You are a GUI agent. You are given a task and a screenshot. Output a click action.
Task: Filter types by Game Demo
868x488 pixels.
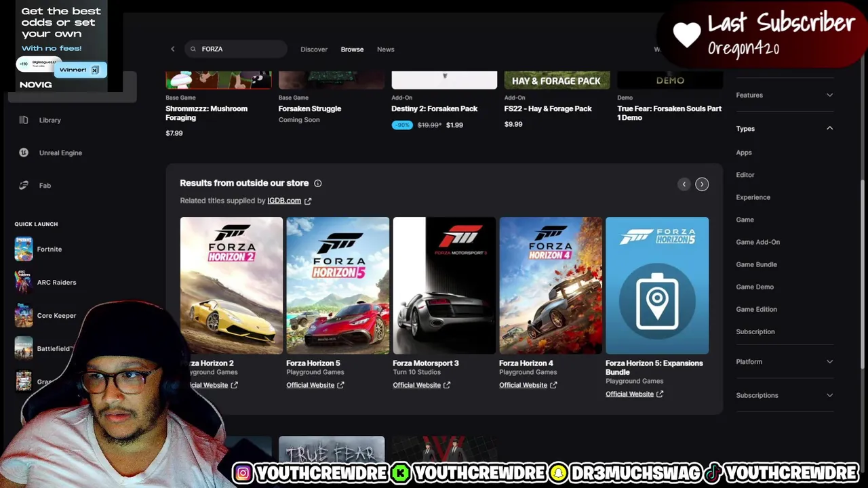pyautogui.click(x=755, y=287)
